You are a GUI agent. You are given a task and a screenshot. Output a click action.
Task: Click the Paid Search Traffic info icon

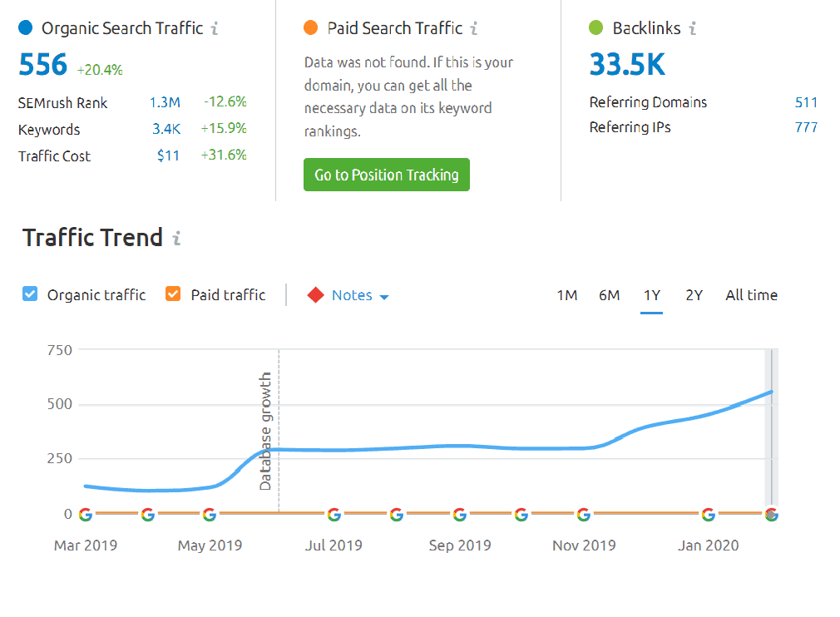tap(474, 28)
